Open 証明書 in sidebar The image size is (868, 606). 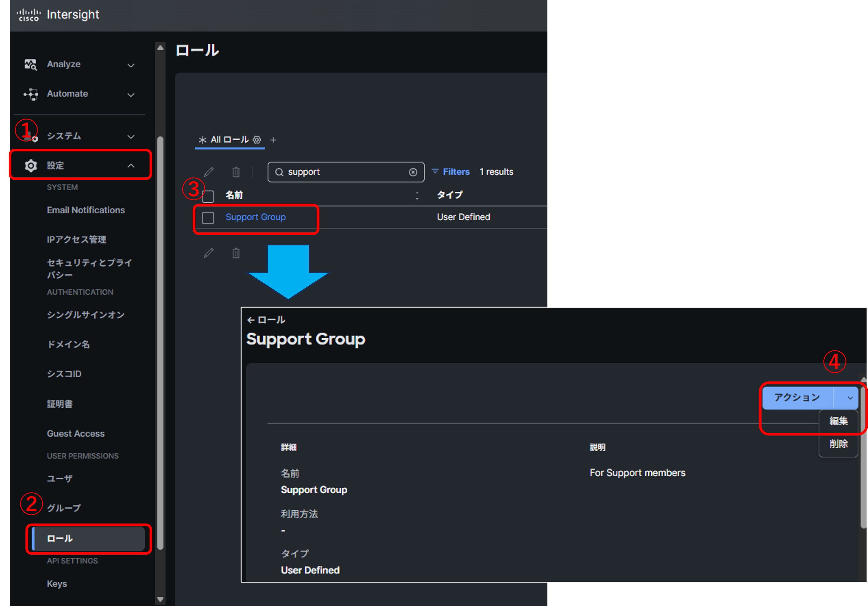60,404
